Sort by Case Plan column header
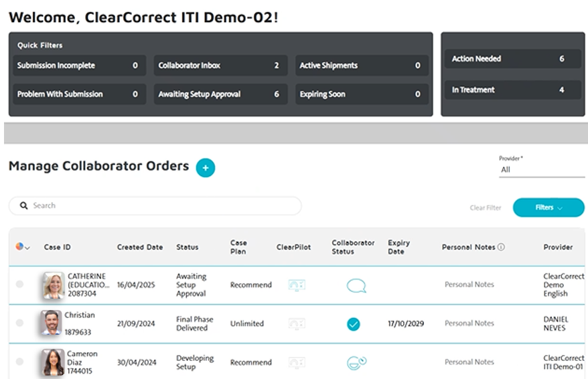 pos(238,247)
